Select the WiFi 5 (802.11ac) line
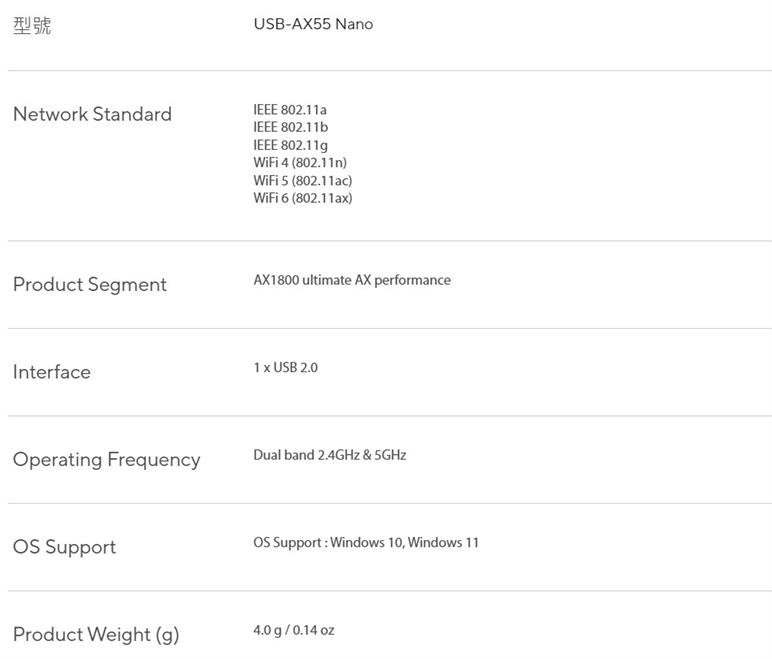 303,180
